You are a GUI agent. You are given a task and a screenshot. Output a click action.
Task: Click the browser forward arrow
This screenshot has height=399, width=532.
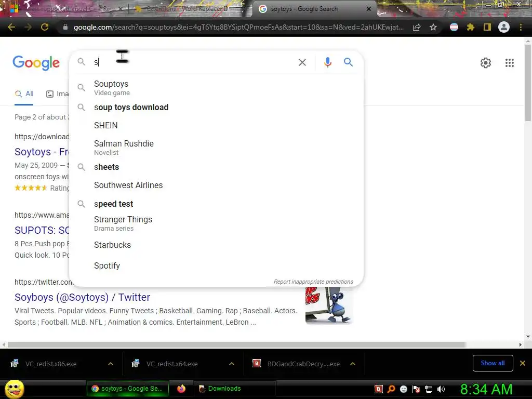(28, 27)
